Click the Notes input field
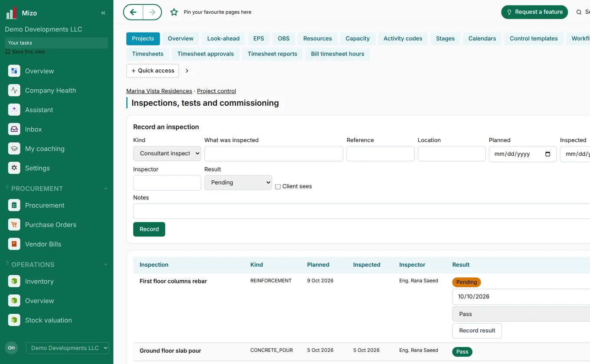Viewport: 590px width, 364px height. click(361, 211)
